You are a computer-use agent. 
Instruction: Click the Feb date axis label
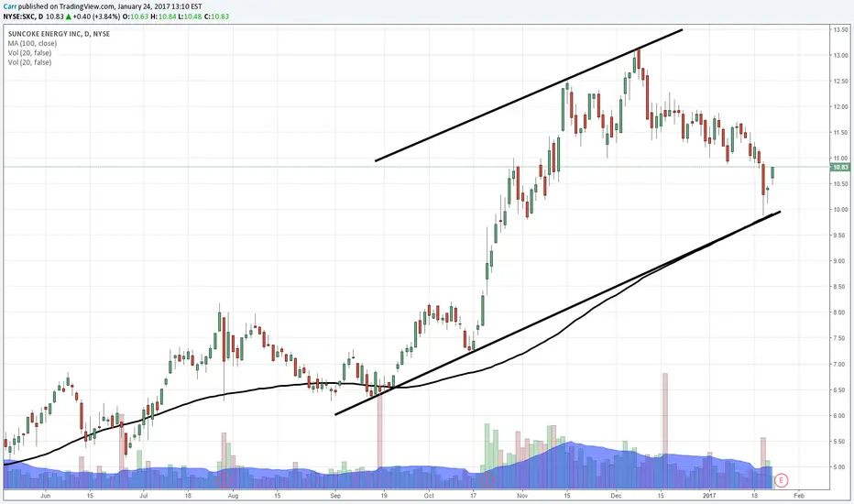tap(798, 496)
